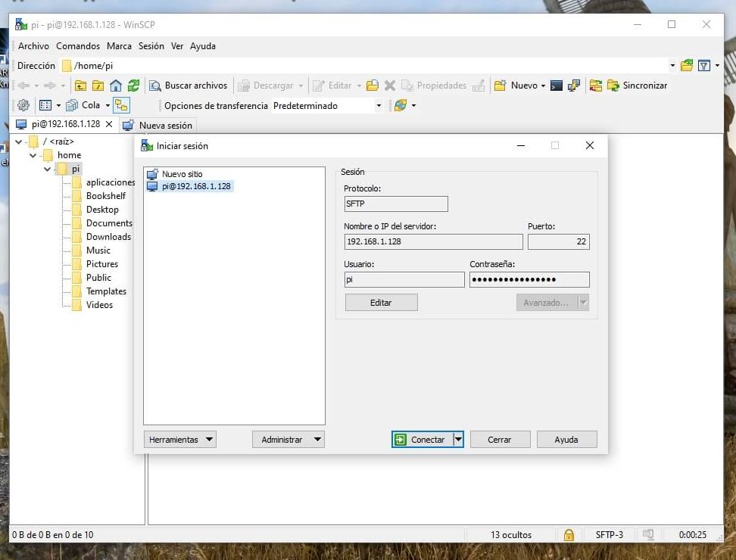Open the Herramientas dropdown button

click(179, 440)
